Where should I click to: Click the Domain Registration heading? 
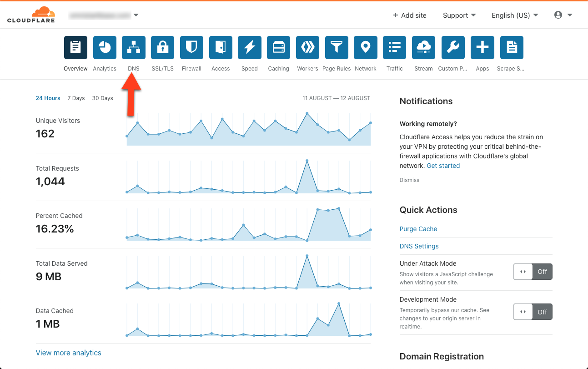442,356
